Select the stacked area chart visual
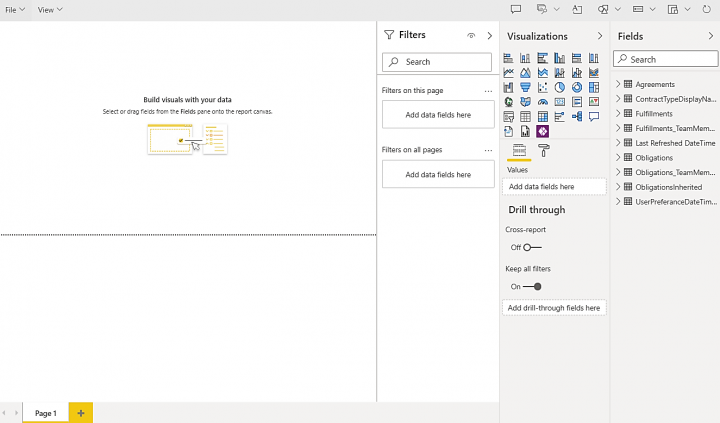This screenshot has height=423, width=720. [x=542, y=73]
